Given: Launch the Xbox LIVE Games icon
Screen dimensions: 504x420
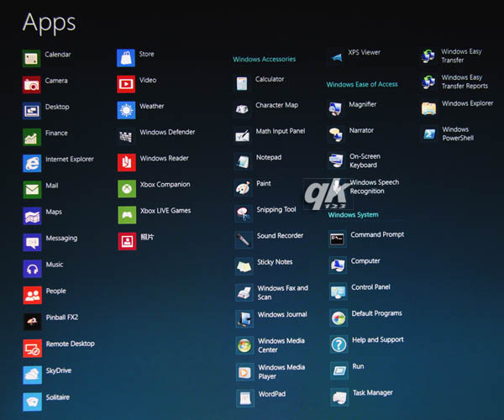Looking at the screenshot, I should 127,215.
